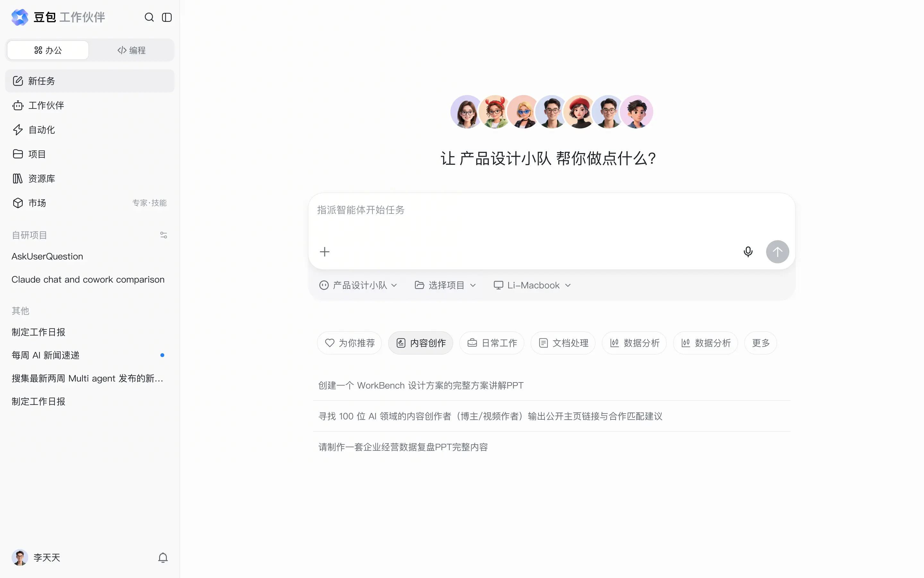Click the 更多 chip
This screenshot has height=578, width=924.
click(x=761, y=343)
